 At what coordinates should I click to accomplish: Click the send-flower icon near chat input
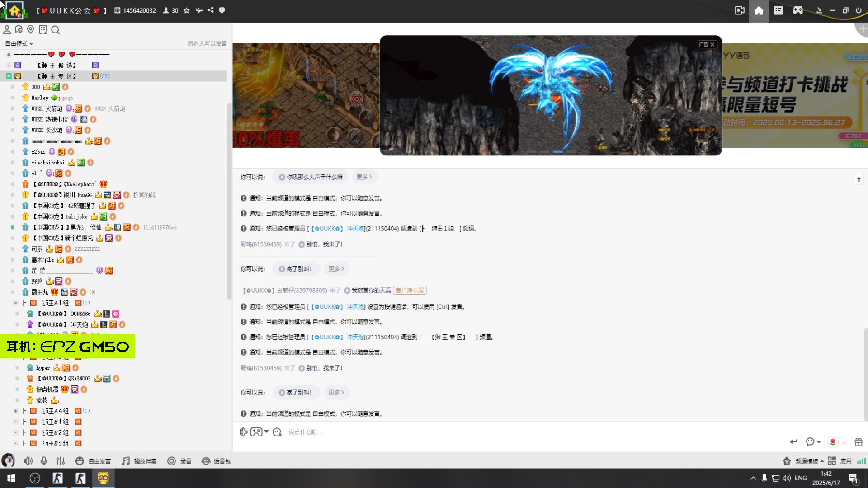pos(833,441)
